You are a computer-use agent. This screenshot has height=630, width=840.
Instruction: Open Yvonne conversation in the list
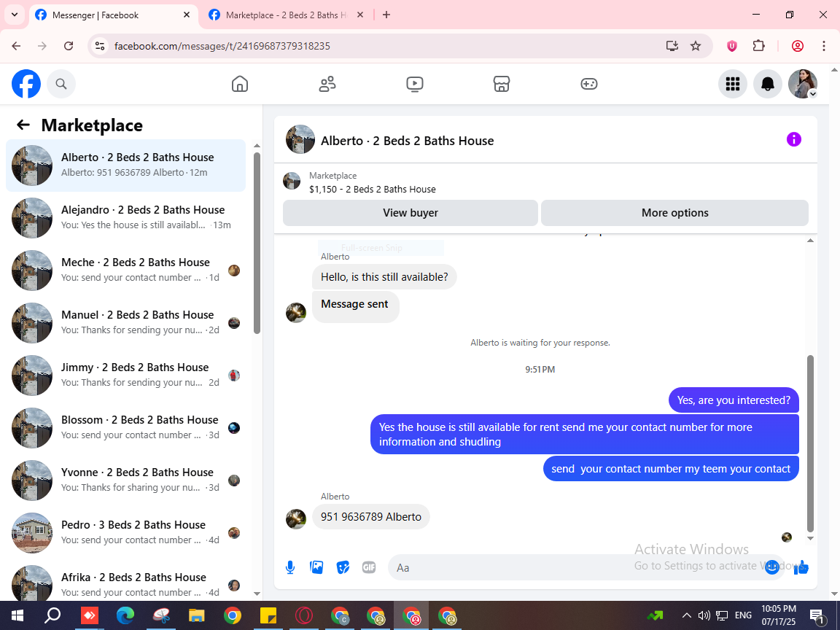tap(126, 480)
